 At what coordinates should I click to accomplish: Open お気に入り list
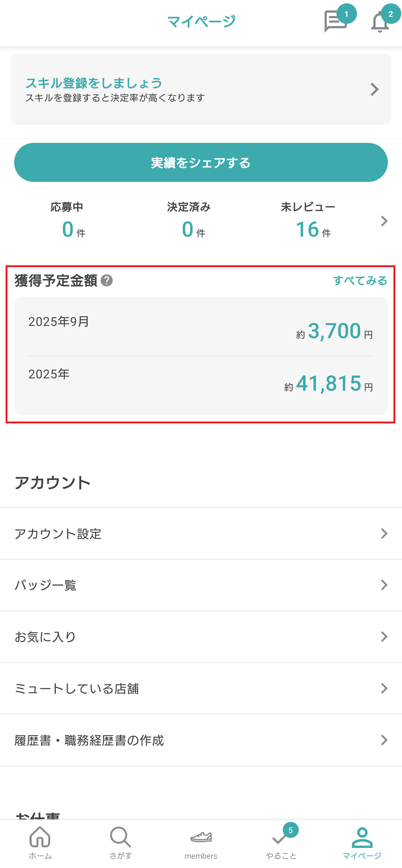click(x=201, y=637)
